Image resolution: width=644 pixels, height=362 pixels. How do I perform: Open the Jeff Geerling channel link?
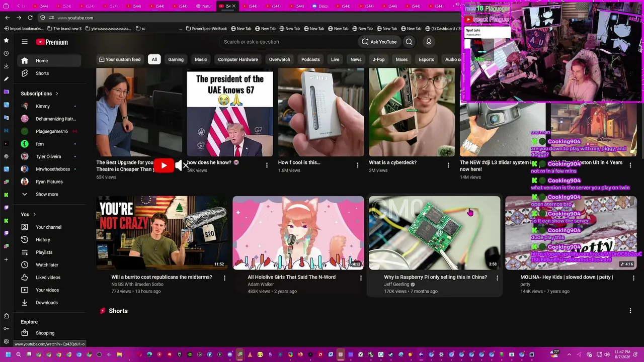(396, 285)
